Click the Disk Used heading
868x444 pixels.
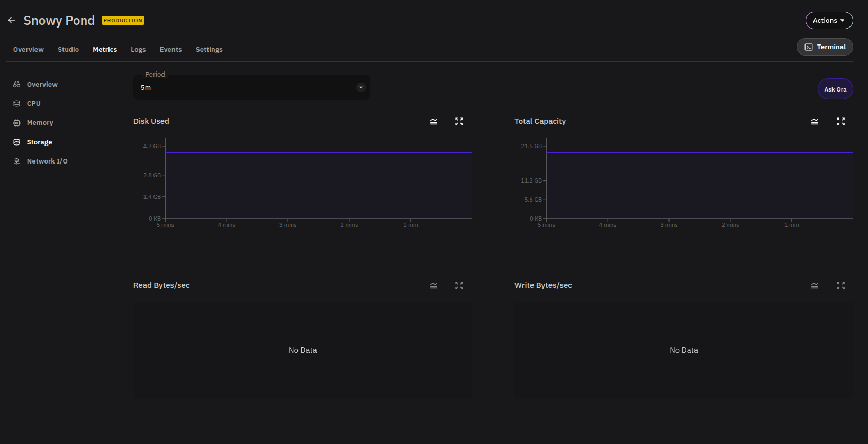(151, 121)
